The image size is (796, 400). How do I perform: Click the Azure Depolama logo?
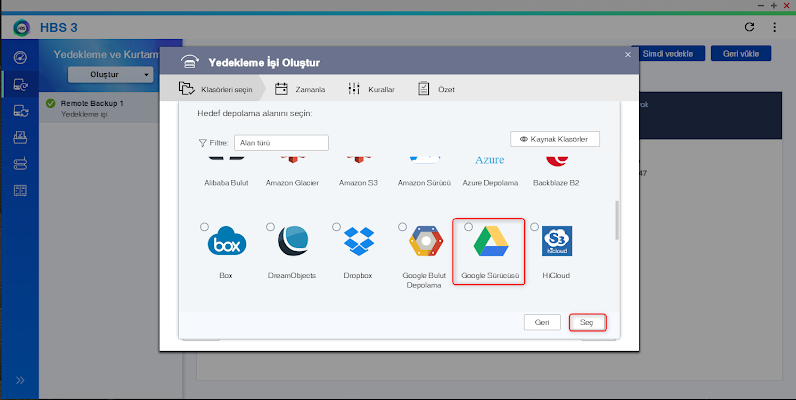click(489, 160)
